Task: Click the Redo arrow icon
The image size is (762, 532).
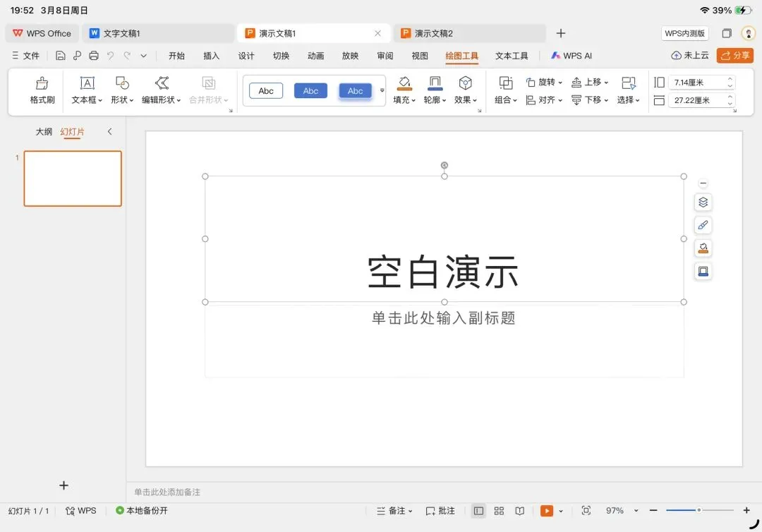Action: pyautogui.click(x=127, y=55)
